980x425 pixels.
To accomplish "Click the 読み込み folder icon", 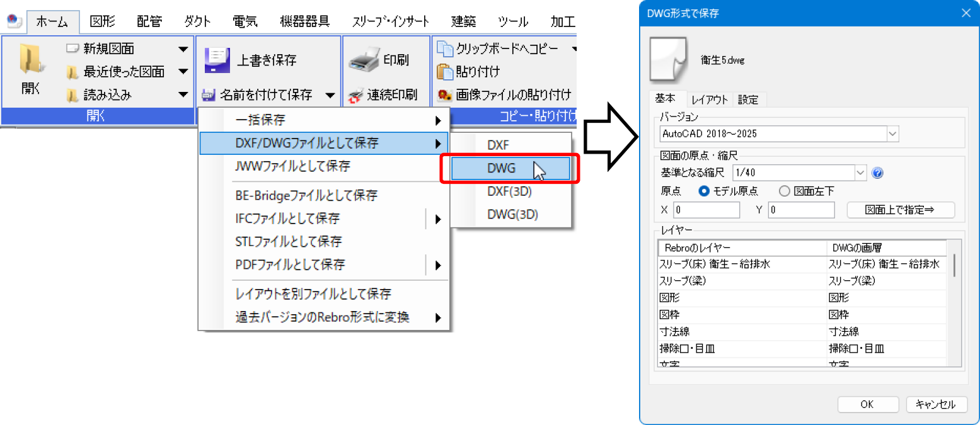I will (72, 95).
